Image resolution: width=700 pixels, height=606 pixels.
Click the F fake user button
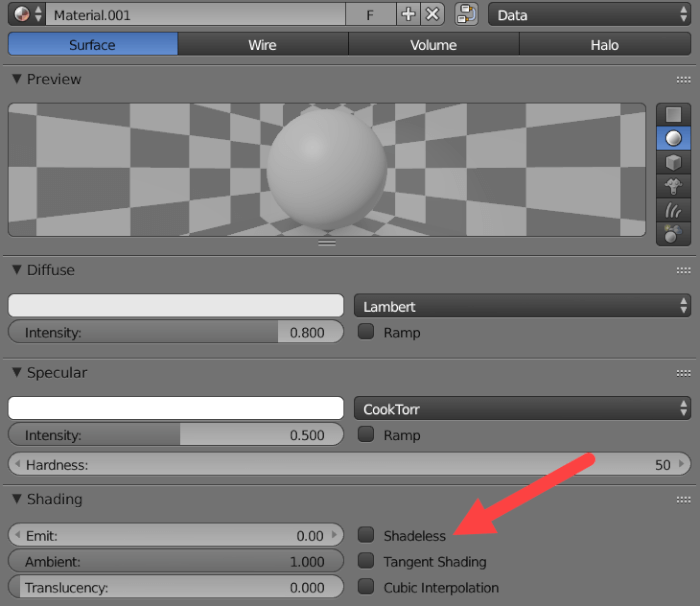(370, 15)
